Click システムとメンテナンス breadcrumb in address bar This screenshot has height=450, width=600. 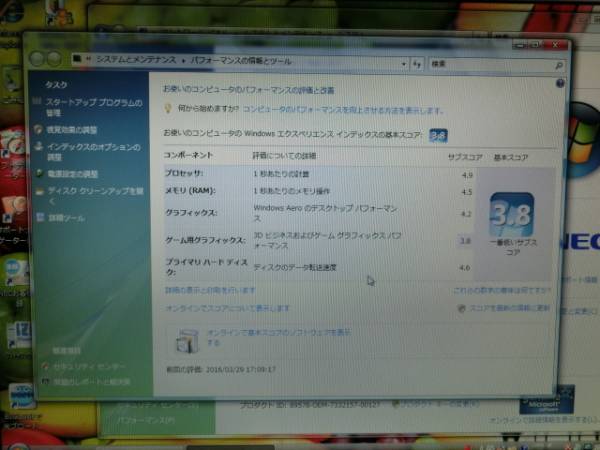point(135,60)
